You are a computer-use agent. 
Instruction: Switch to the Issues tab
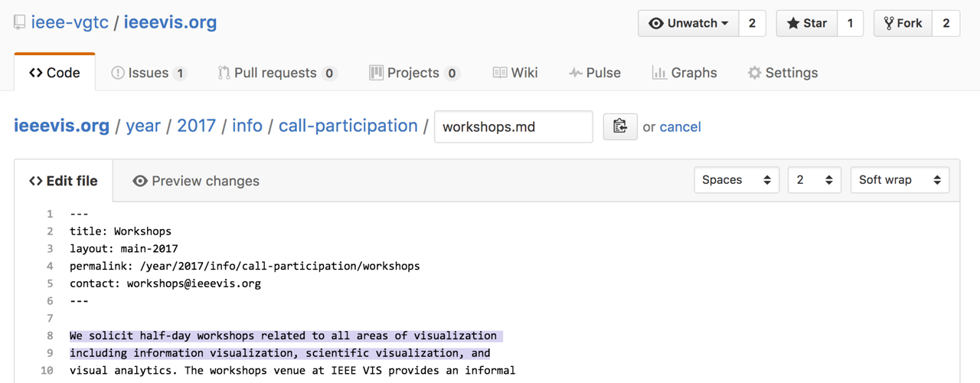click(x=149, y=73)
